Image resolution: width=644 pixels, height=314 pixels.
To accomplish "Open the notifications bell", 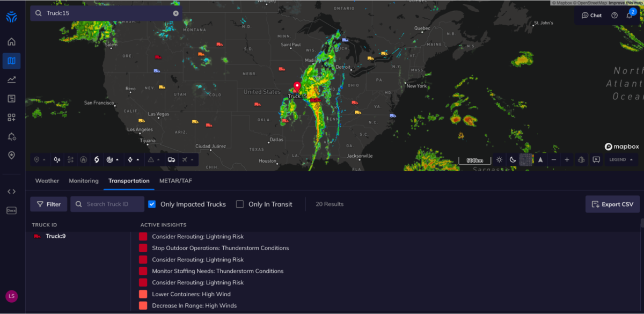I will pos(630,16).
